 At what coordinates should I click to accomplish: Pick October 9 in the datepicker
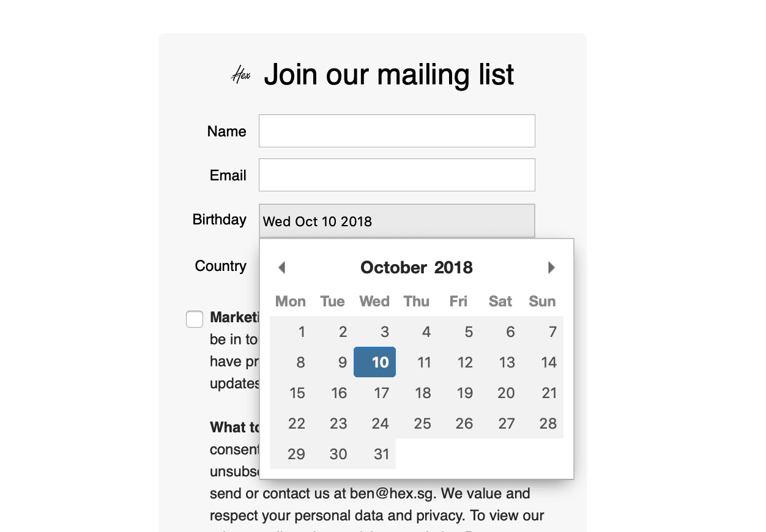[333, 362]
